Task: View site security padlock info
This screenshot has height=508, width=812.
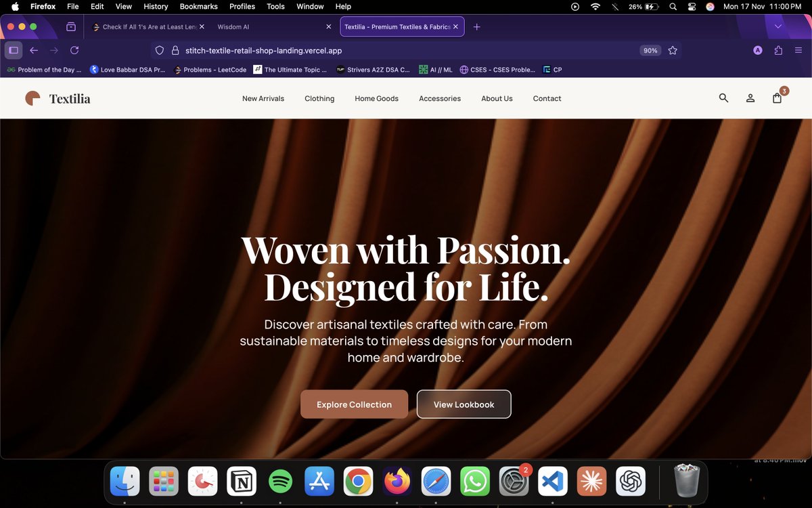Action: click(x=175, y=50)
